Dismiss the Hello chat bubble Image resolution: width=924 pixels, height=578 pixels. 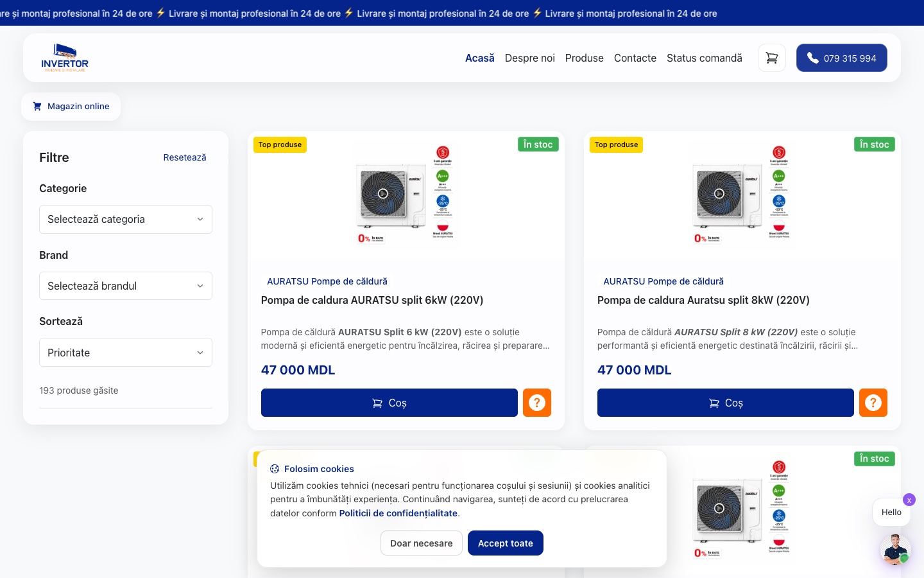(x=909, y=500)
